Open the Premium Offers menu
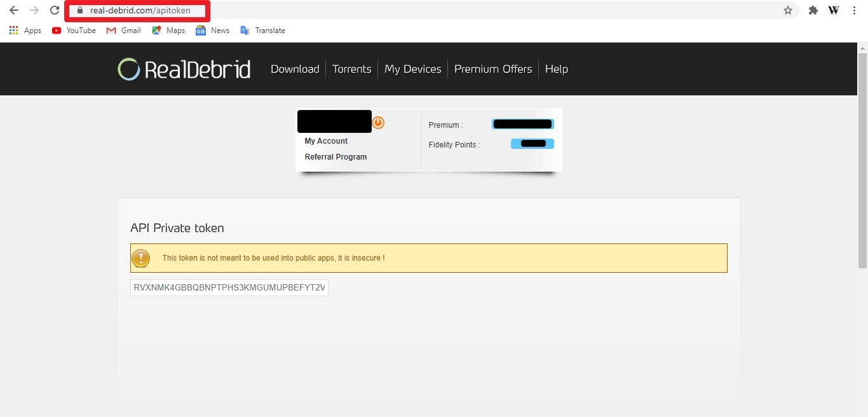The width and height of the screenshot is (868, 417). tap(493, 69)
